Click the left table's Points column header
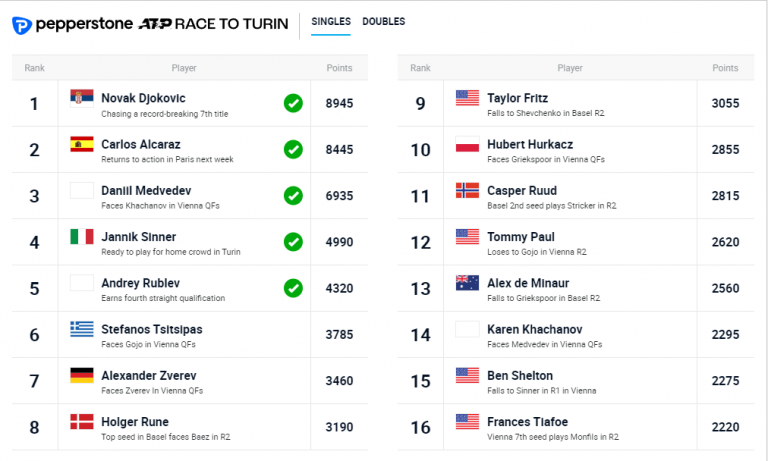This screenshot has height=461, width=768. point(339,68)
